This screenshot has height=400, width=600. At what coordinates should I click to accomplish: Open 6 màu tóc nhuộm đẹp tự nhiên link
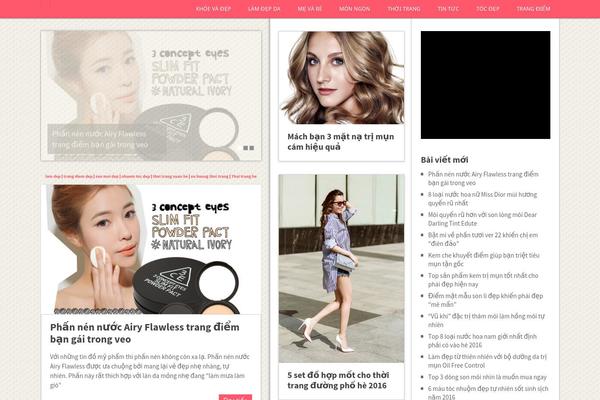[488, 392]
